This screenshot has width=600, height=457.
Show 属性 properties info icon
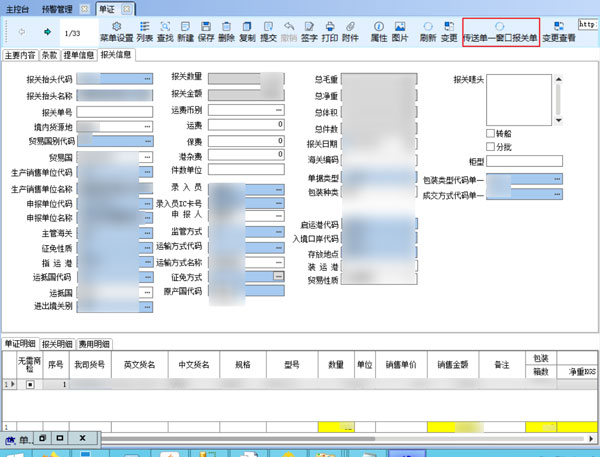pyautogui.click(x=379, y=32)
